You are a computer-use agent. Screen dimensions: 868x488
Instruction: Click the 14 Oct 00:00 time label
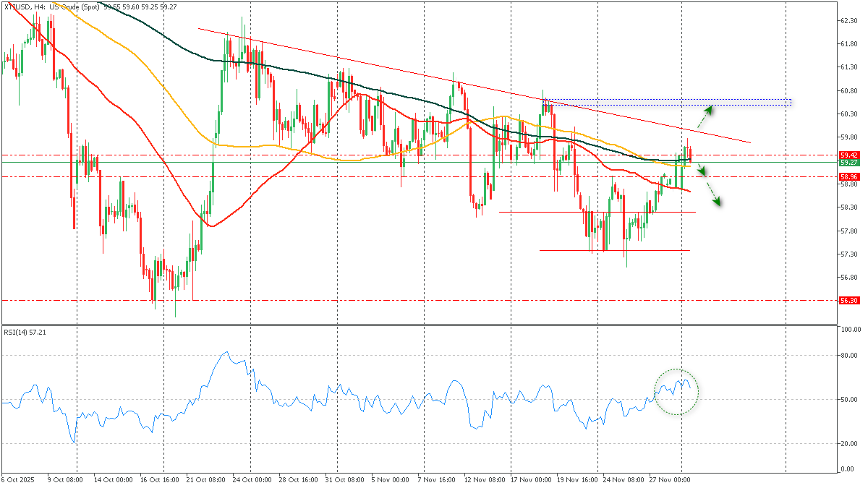pos(115,480)
